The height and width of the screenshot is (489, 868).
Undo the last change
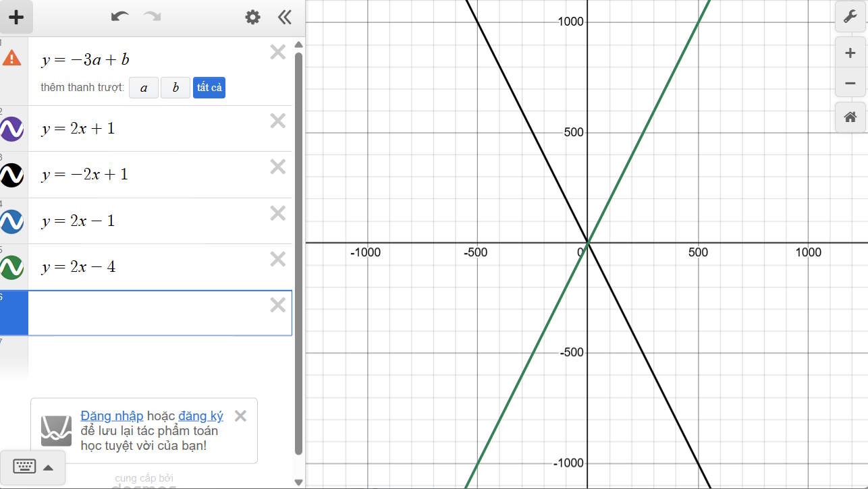pyautogui.click(x=119, y=18)
